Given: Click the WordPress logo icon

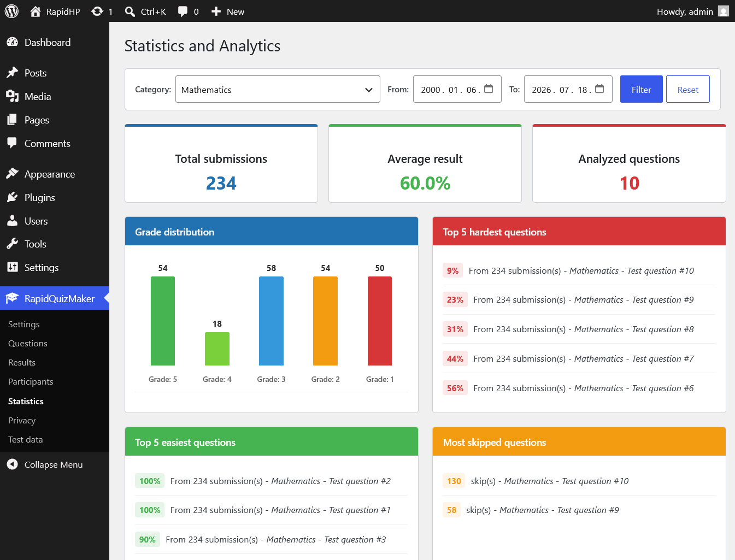Looking at the screenshot, I should [11, 11].
